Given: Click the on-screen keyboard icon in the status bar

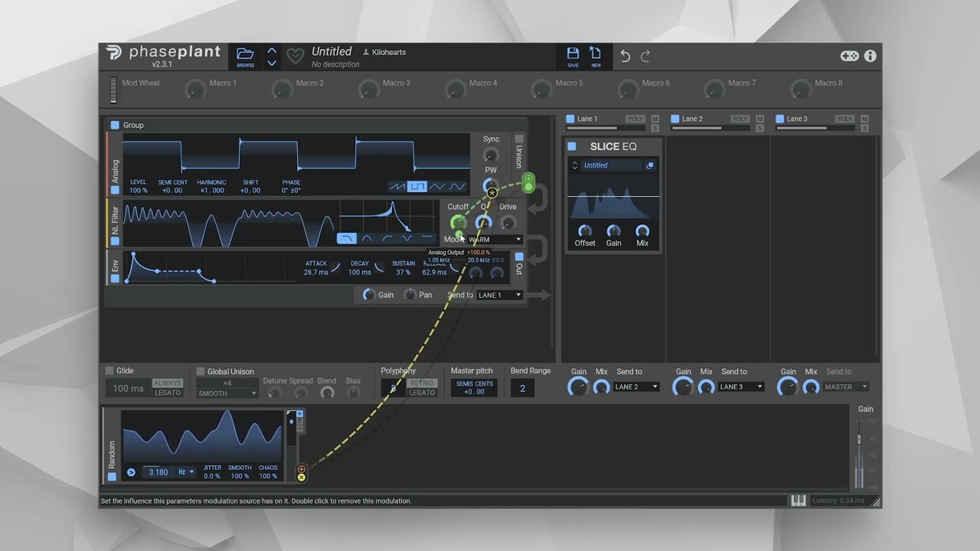Looking at the screenshot, I should point(798,500).
